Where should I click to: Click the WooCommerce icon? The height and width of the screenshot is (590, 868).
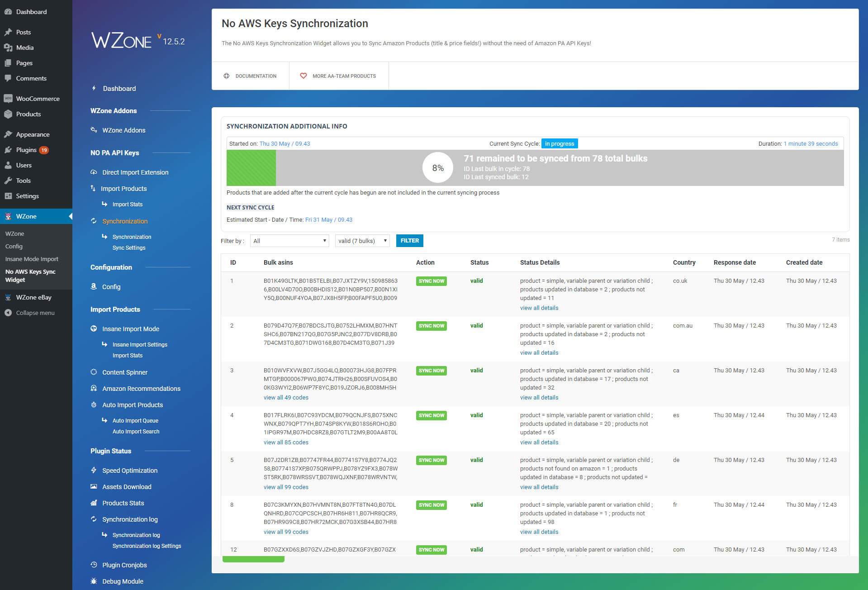8,99
